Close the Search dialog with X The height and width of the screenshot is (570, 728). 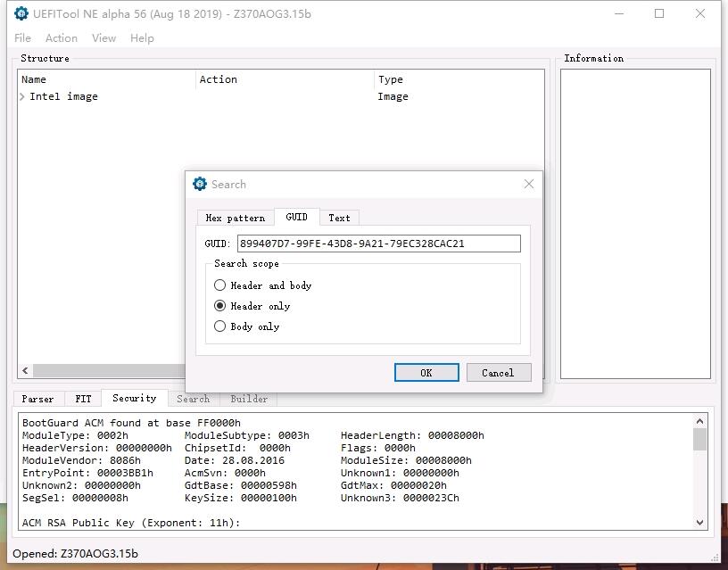(529, 184)
